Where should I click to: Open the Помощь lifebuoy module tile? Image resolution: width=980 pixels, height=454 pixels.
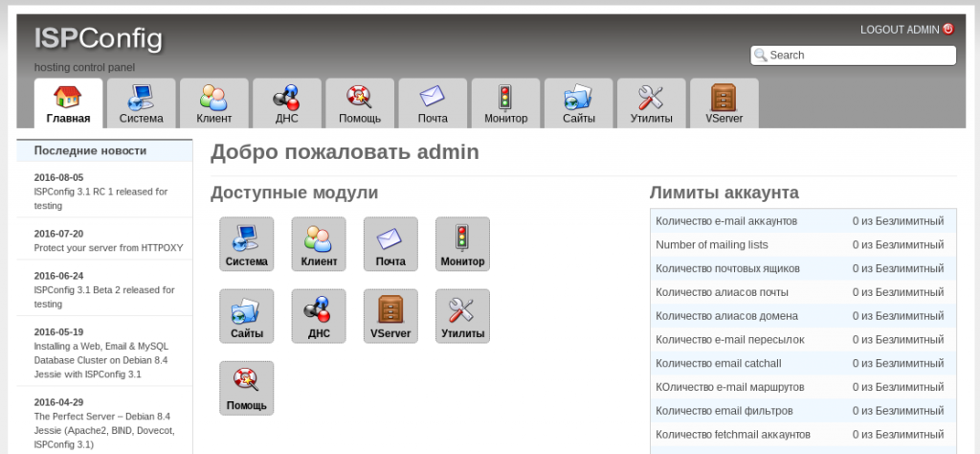[x=246, y=388]
